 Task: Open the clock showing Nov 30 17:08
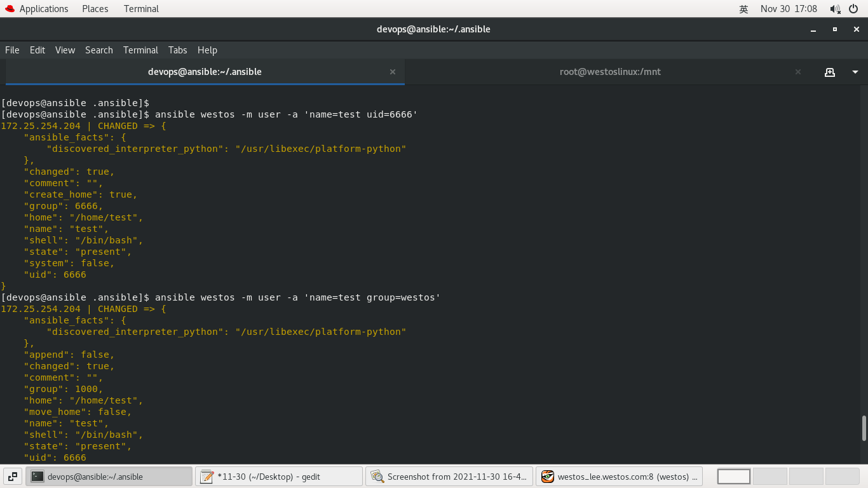click(x=789, y=9)
